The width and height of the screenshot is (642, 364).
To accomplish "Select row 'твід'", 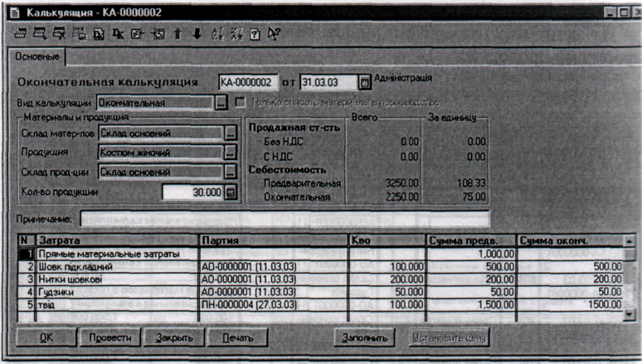I will coord(321,304).
